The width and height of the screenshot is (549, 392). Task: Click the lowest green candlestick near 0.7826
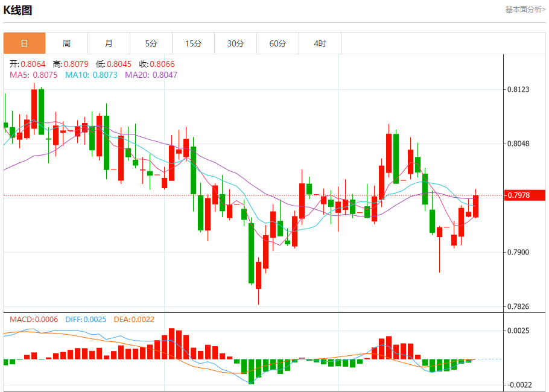(251, 253)
